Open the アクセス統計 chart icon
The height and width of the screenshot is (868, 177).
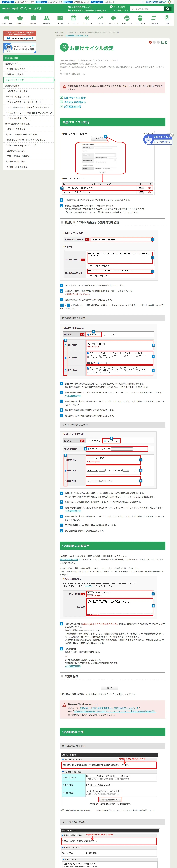point(100,18)
